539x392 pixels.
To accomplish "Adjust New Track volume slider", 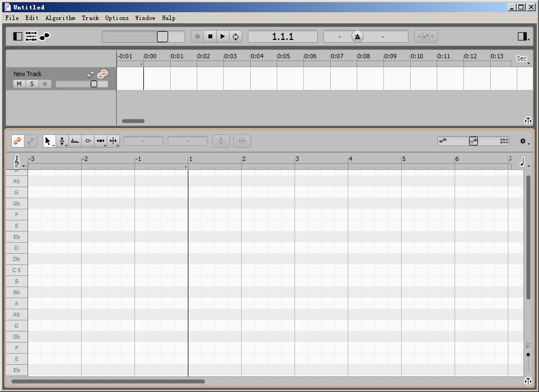I will [x=94, y=84].
